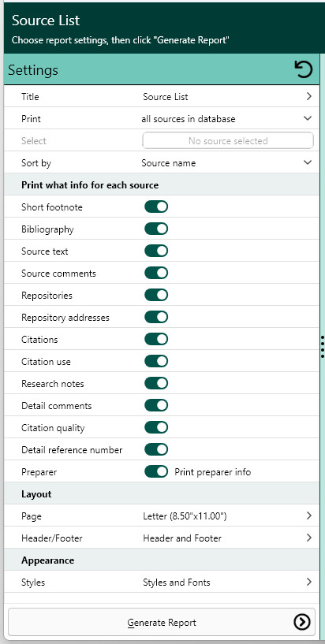325x644 pixels.
Task: Click the 'Header and Footer' value
Action: click(182, 538)
